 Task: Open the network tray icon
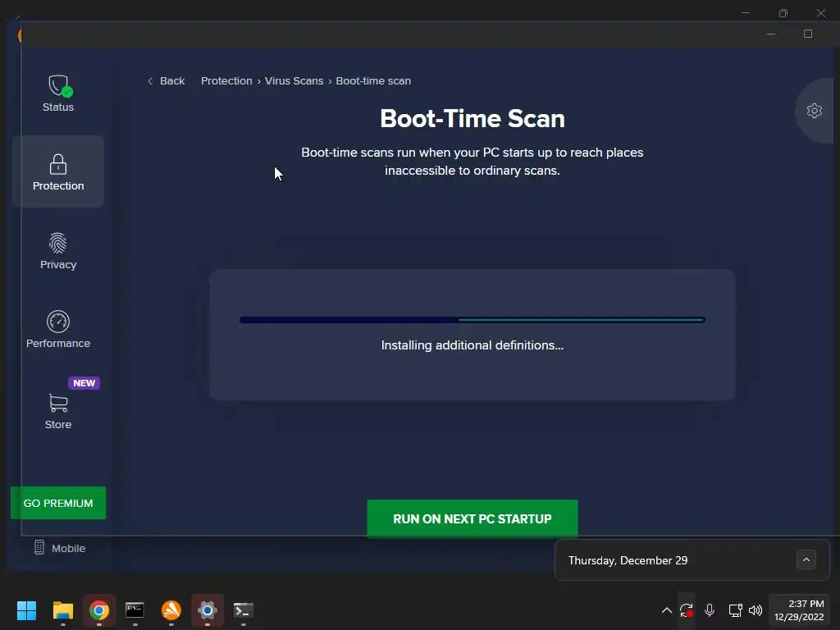(735, 610)
